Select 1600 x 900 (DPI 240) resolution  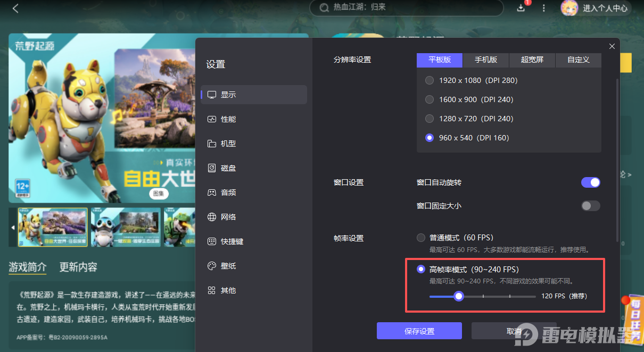point(430,99)
